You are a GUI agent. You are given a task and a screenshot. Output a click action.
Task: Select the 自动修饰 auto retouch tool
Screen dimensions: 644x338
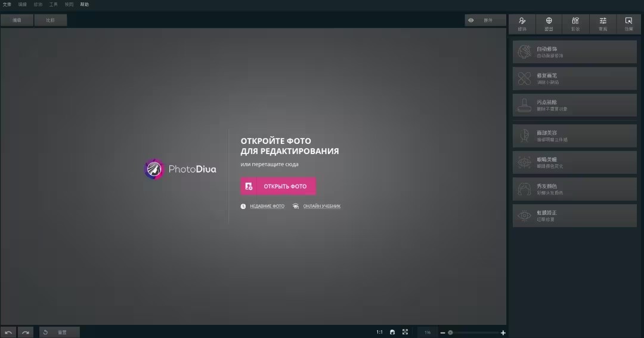(574, 52)
